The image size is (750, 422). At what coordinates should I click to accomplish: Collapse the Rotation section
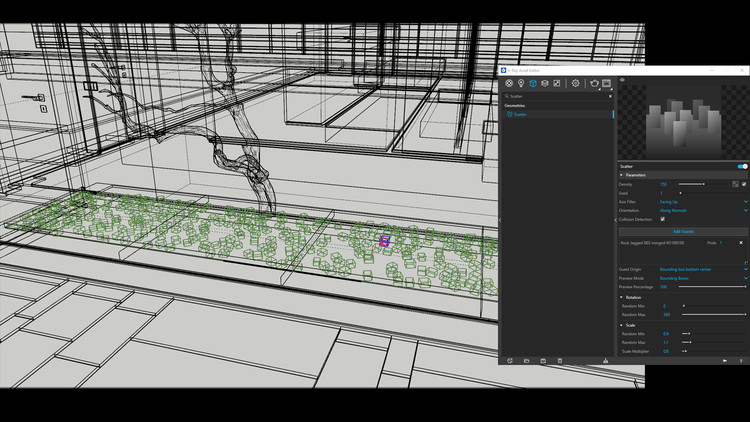click(x=622, y=297)
